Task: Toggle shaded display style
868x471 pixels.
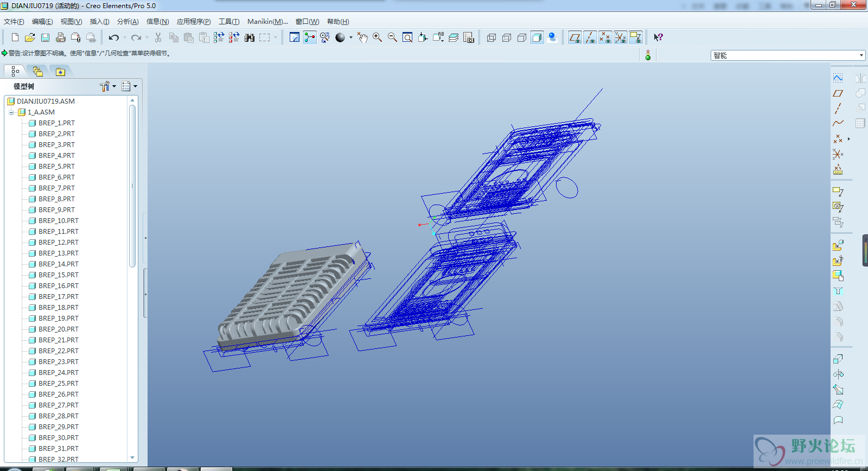Action: (x=537, y=37)
